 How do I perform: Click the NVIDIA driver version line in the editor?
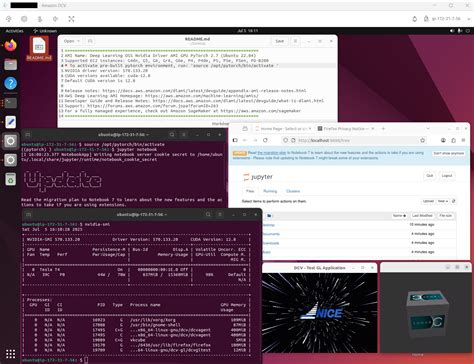[106, 71]
